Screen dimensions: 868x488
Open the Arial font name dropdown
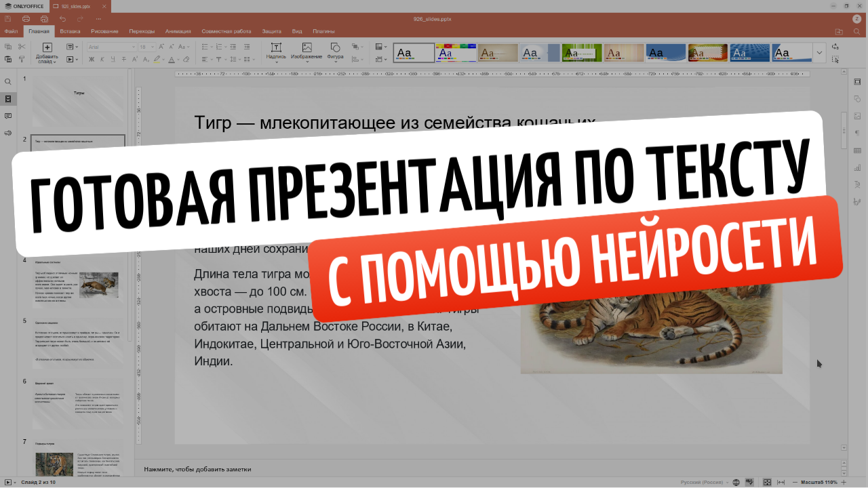click(132, 47)
